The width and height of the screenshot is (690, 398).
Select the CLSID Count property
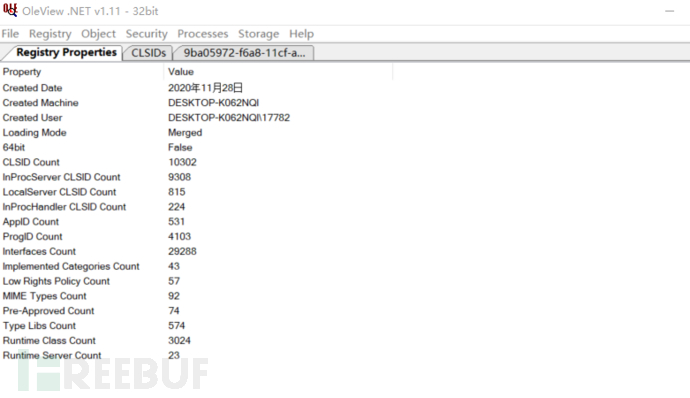point(31,162)
